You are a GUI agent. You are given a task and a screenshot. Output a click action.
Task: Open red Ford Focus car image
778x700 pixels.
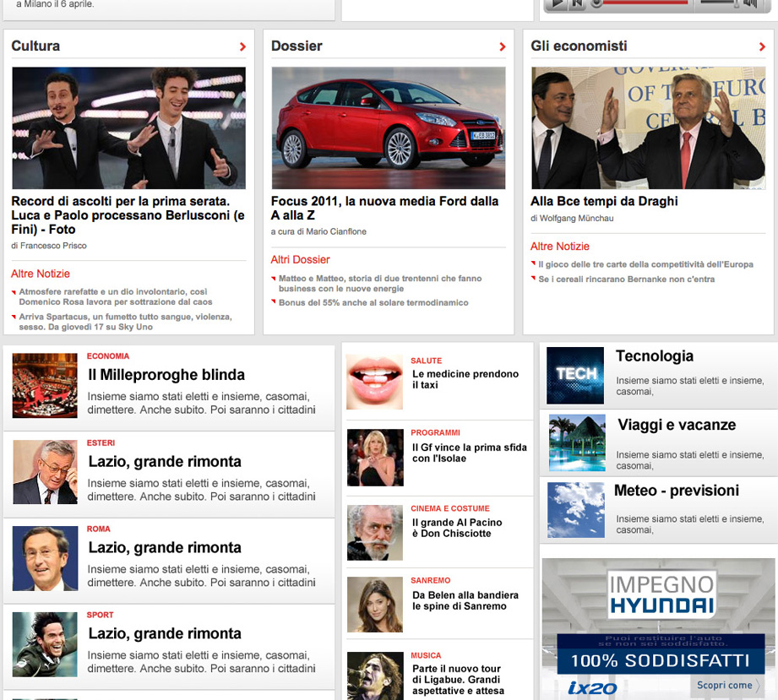click(389, 128)
